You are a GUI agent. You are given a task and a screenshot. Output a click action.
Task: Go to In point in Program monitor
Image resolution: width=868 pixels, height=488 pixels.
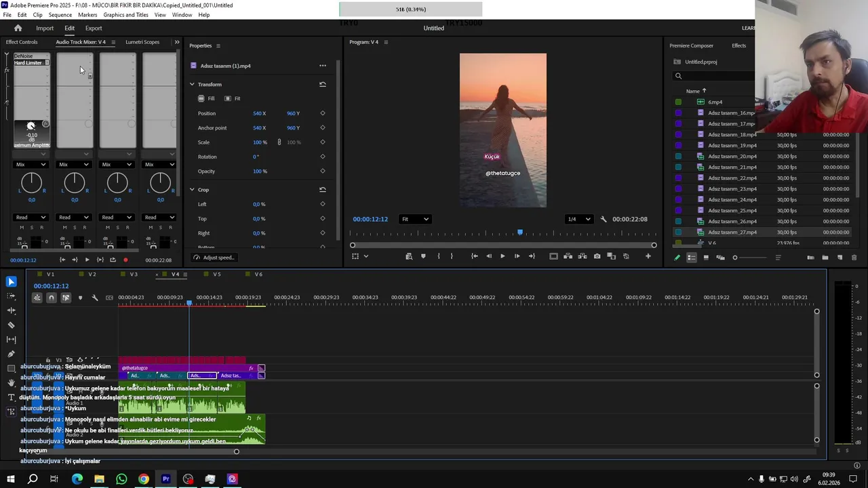tap(475, 256)
